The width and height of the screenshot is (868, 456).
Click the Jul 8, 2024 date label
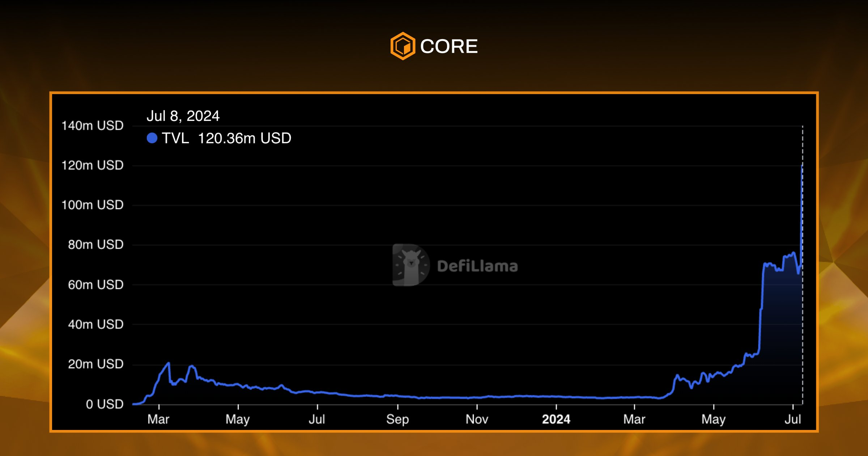pyautogui.click(x=183, y=116)
